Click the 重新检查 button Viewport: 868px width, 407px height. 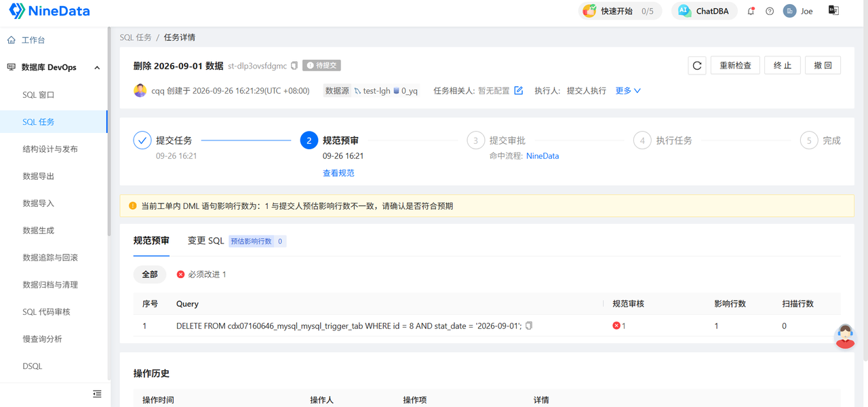(735, 66)
